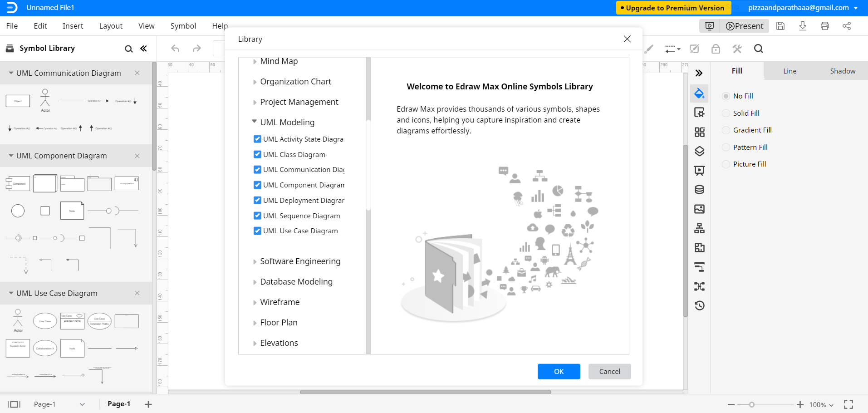Select the Solid Fill radio button
Image resolution: width=868 pixels, height=413 pixels.
pyautogui.click(x=726, y=113)
